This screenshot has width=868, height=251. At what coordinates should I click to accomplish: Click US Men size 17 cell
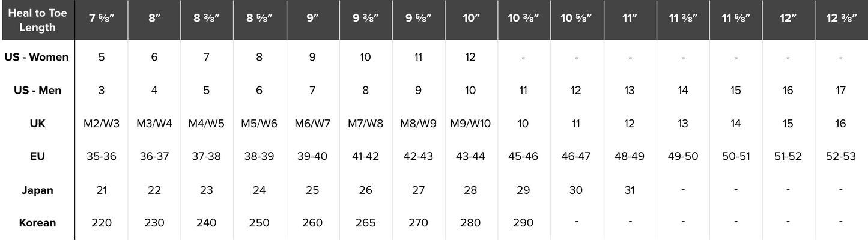(841, 91)
